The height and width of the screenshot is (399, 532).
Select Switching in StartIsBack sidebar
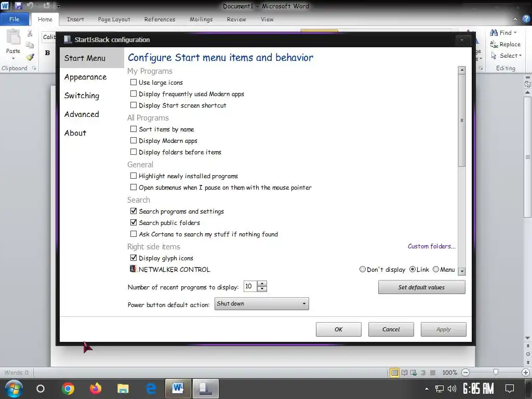coord(82,96)
